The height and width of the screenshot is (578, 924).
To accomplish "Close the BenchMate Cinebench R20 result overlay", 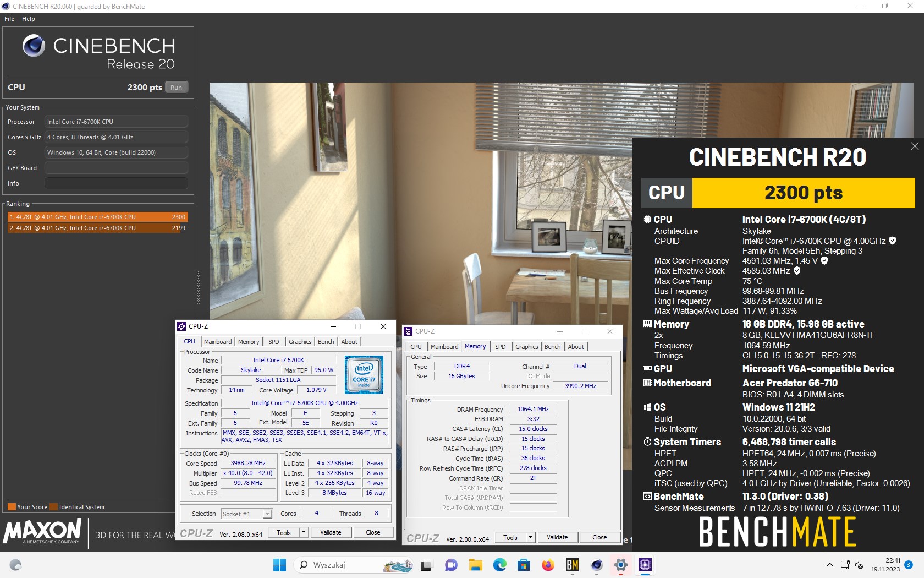I will click(x=915, y=146).
